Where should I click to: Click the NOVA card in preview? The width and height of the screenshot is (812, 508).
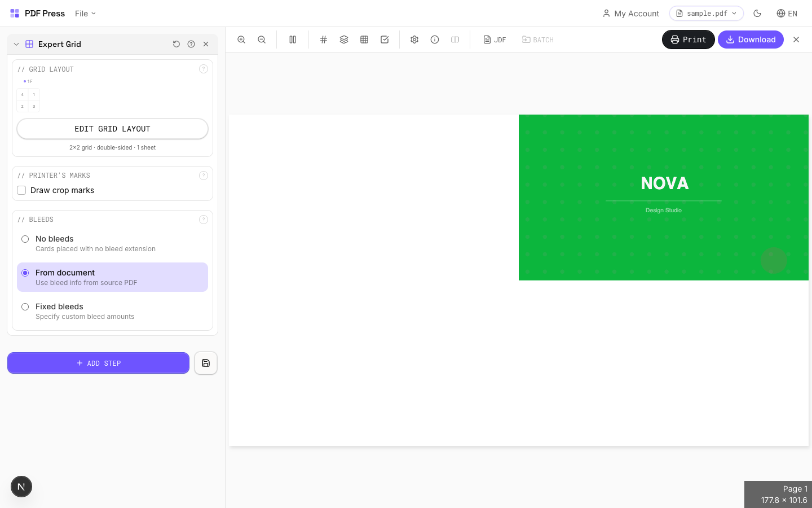(664, 198)
